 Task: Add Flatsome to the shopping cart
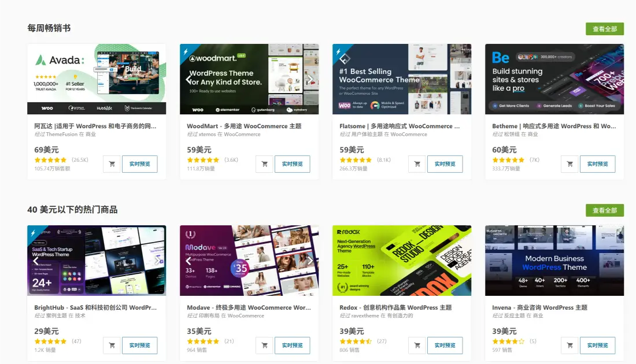(x=417, y=164)
